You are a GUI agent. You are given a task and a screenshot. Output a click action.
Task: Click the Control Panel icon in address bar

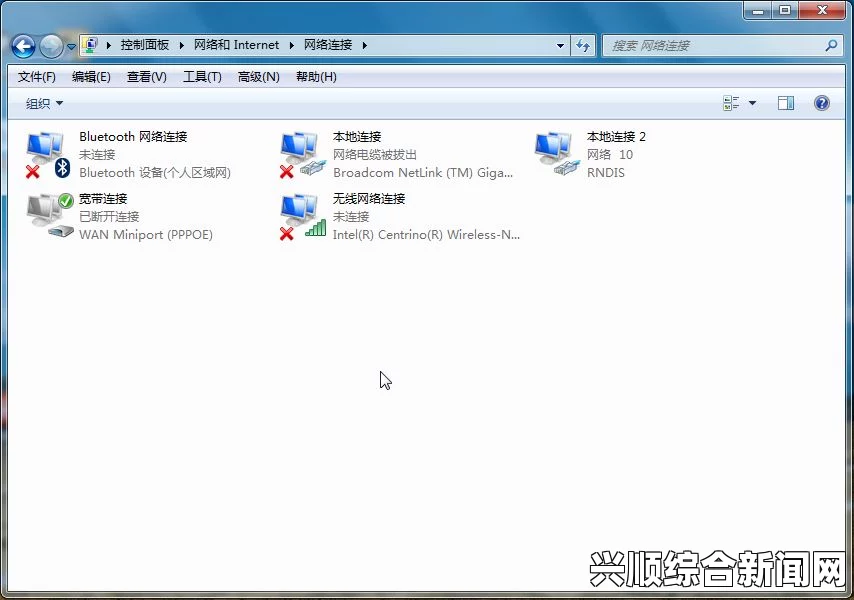[91, 45]
